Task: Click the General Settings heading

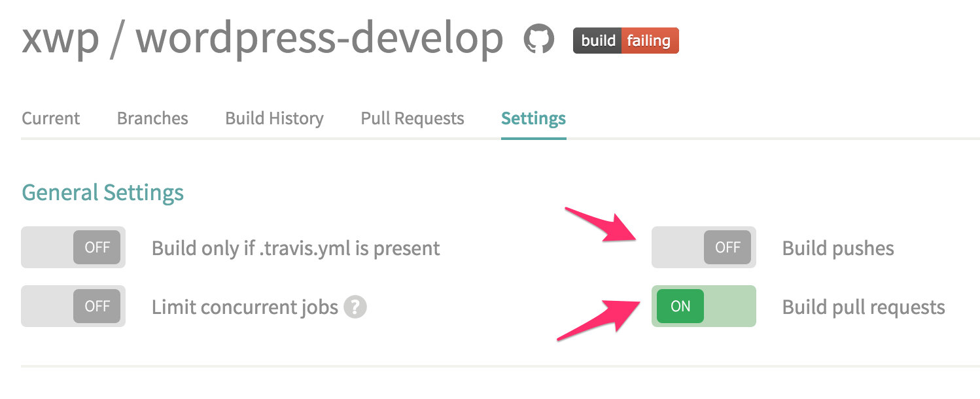Action: (103, 193)
